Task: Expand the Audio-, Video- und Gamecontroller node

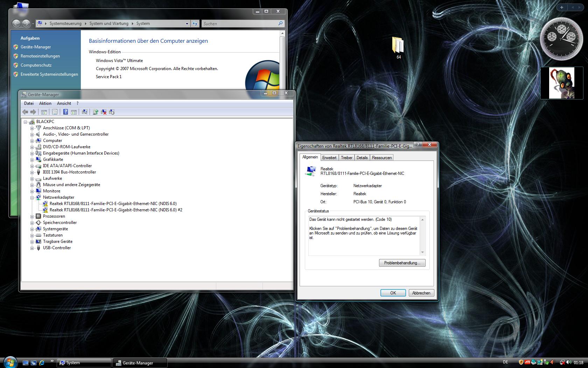Action: pos(32,134)
